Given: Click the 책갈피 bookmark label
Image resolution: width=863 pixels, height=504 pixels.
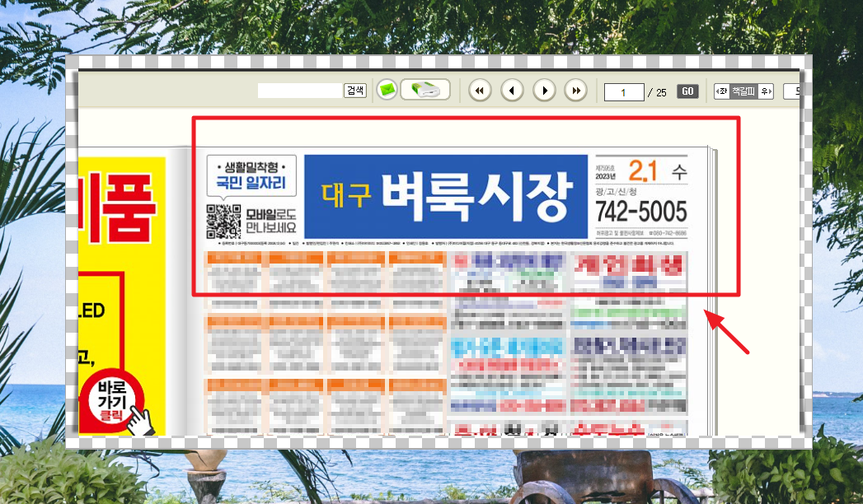Looking at the screenshot, I should [x=743, y=91].
